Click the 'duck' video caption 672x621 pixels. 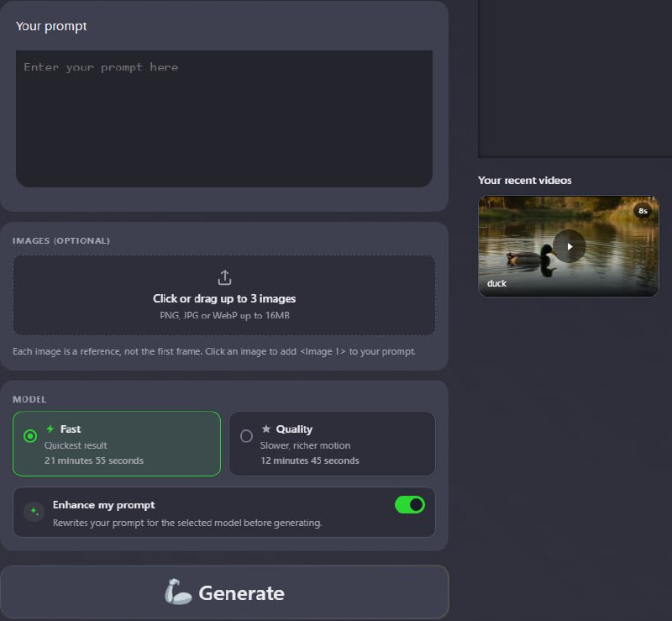pyautogui.click(x=496, y=283)
